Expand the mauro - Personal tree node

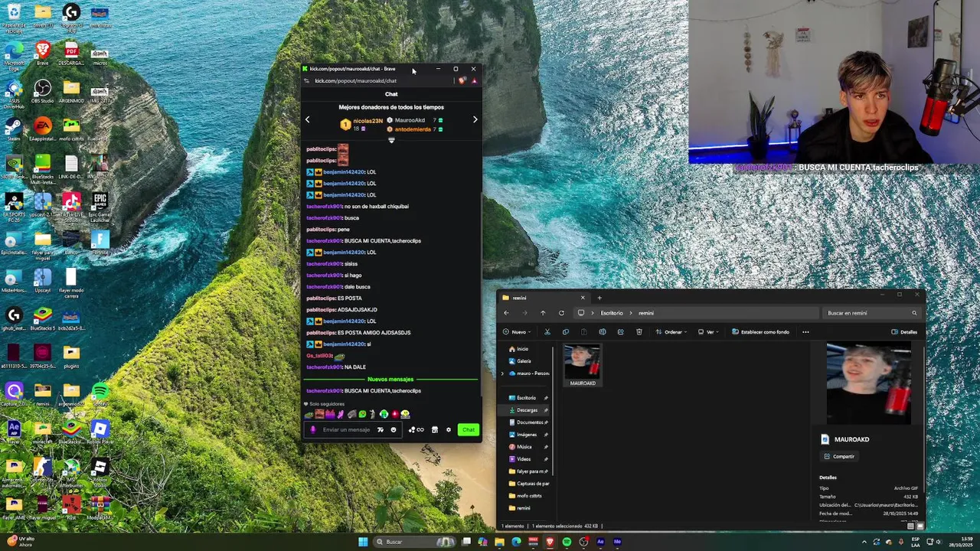click(x=502, y=373)
